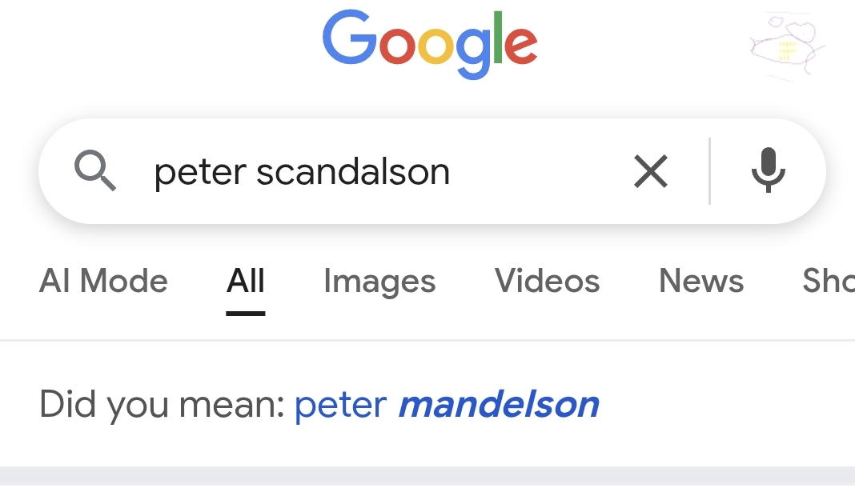Open the partially visible Shopping tab
855x504 pixels.
click(829, 282)
